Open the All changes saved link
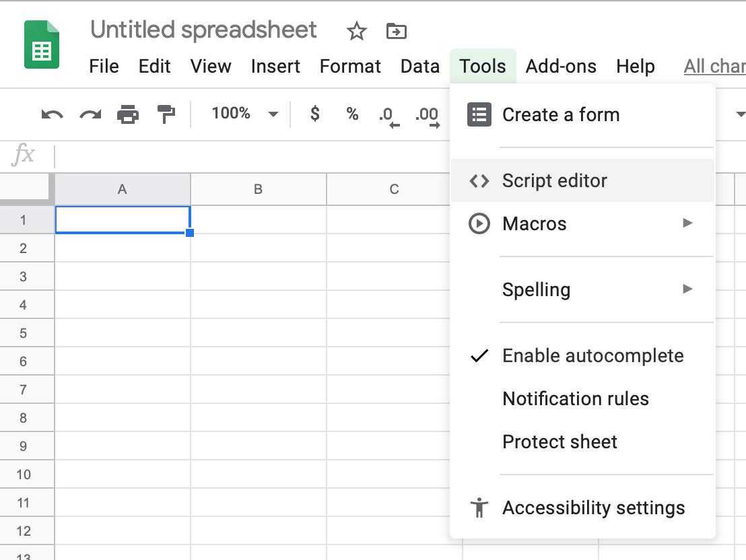Screen dimensions: 746x560 [714, 66]
